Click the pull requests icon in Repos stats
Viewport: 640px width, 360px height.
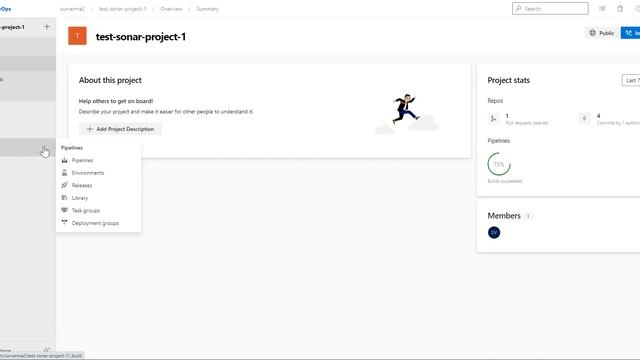[493, 119]
